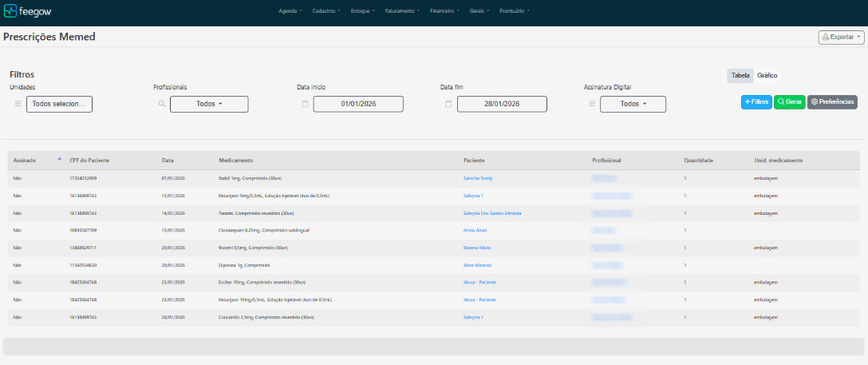Open Alissa - Paciente link in Escilex row
The width and height of the screenshot is (868, 365).
coord(479,283)
